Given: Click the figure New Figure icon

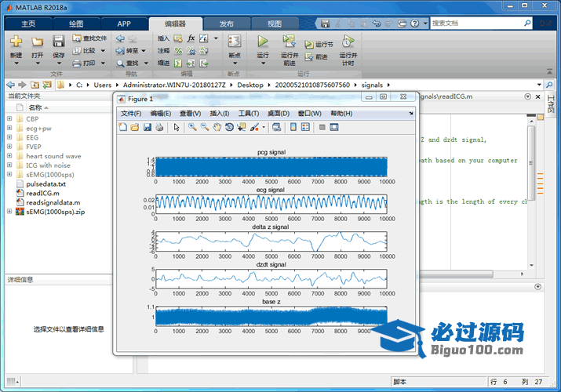Looking at the screenshot, I should pyautogui.click(x=122, y=127).
